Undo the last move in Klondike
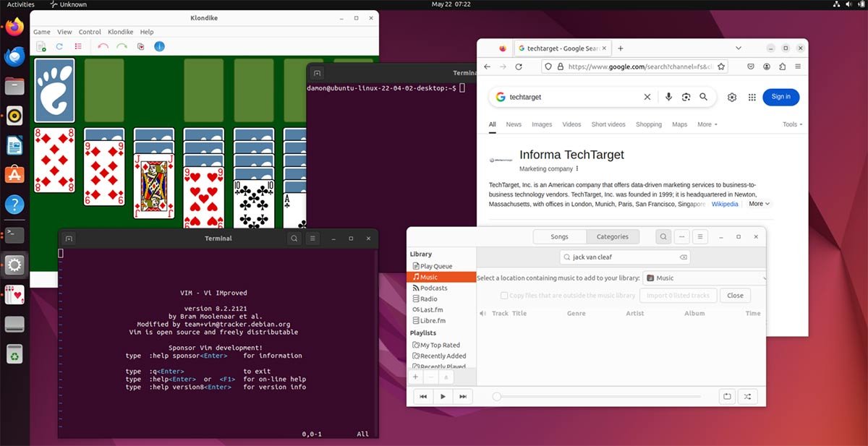868x446 pixels. pos(103,46)
